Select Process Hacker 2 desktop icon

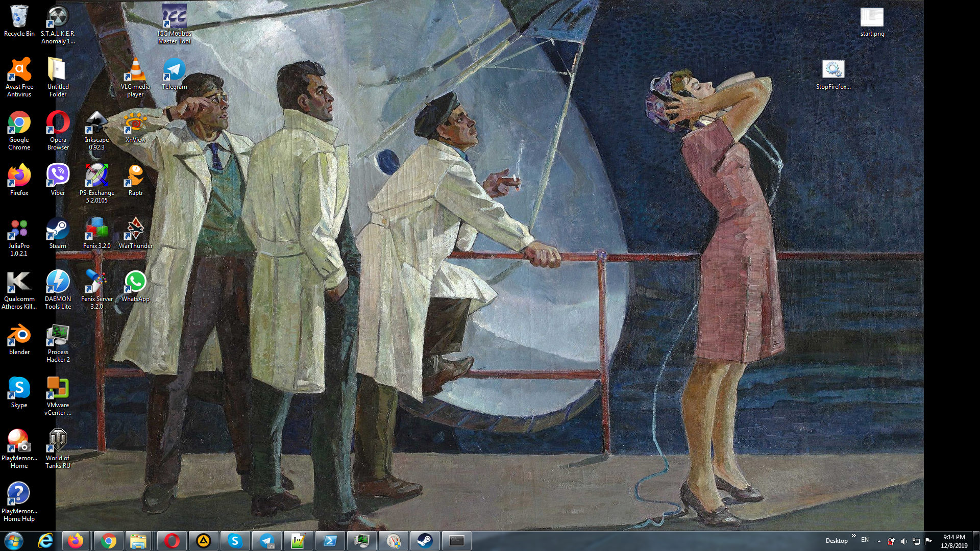(58, 343)
